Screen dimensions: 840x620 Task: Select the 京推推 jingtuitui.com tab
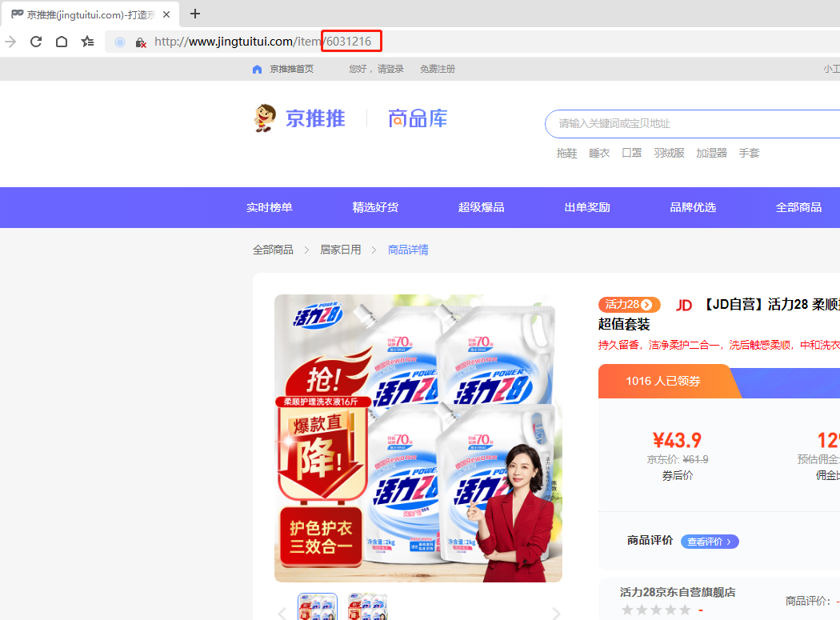[90, 14]
